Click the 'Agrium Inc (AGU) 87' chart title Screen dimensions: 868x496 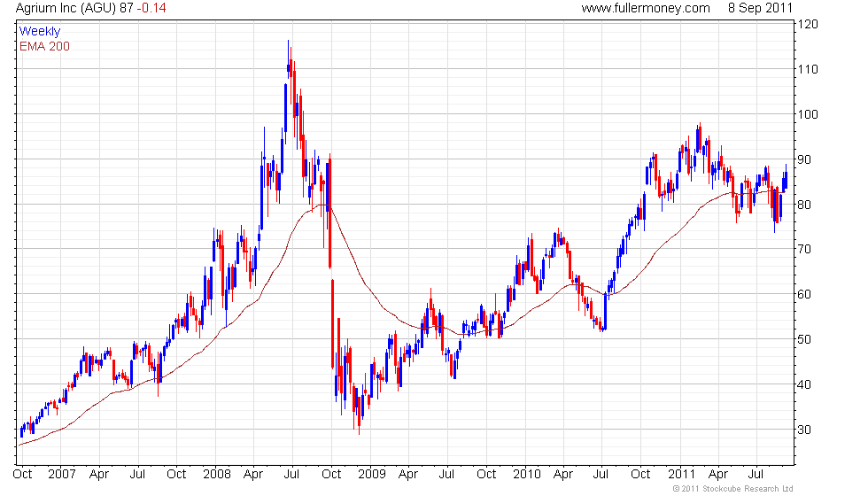point(74,8)
